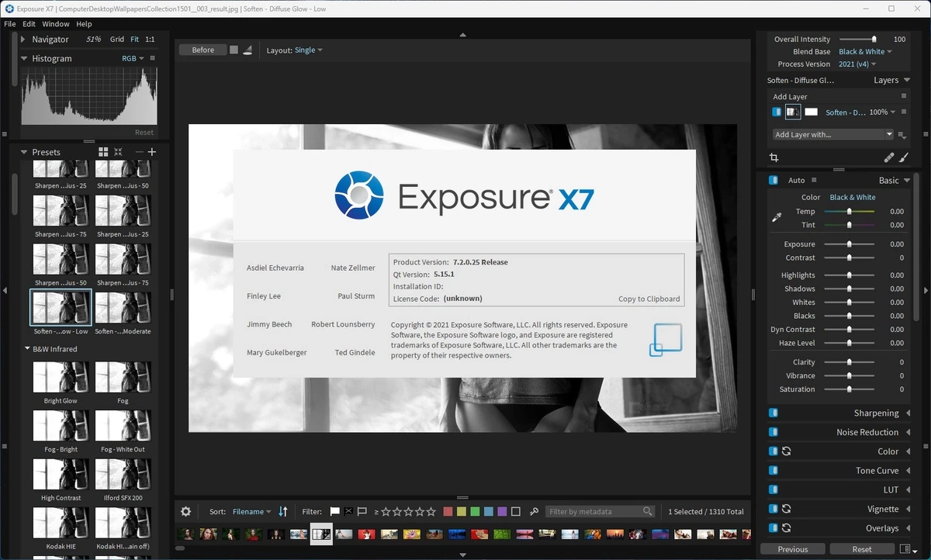Collapse the Histogram panel
Image resolution: width=931 pixels, height=560 pixels.
click(x=23, y=58)
